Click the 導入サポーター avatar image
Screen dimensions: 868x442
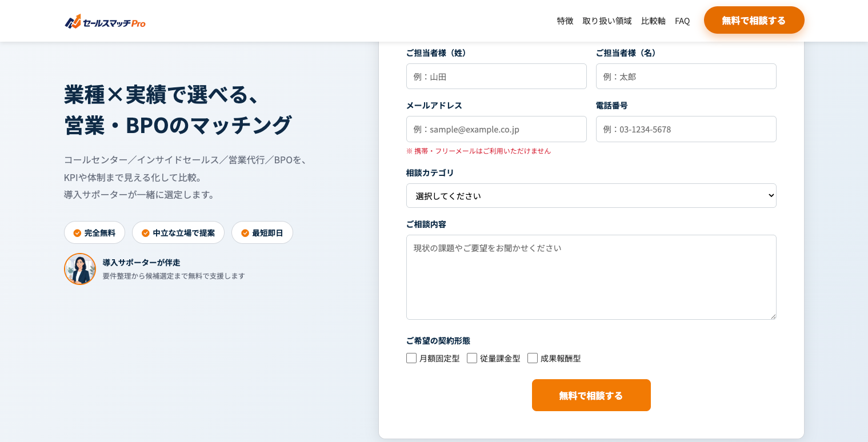tap(80, 269)
